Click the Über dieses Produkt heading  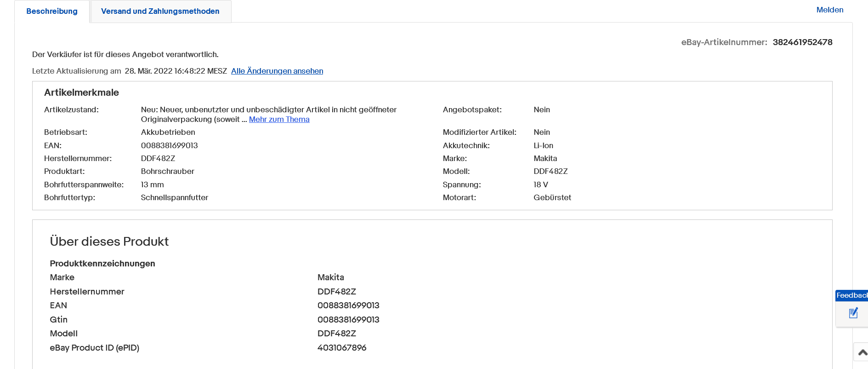tap(109, 242)
